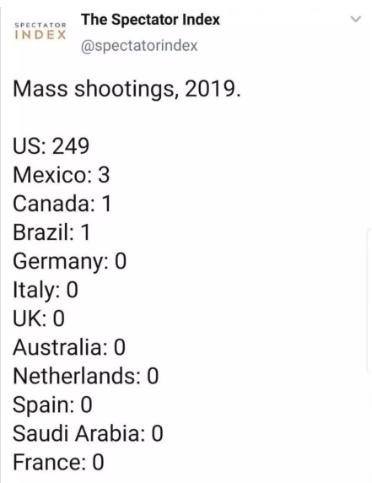Screen dimensions: 372x483
Task: Click the scrollbar on the right edge
Action: (370, 300)
